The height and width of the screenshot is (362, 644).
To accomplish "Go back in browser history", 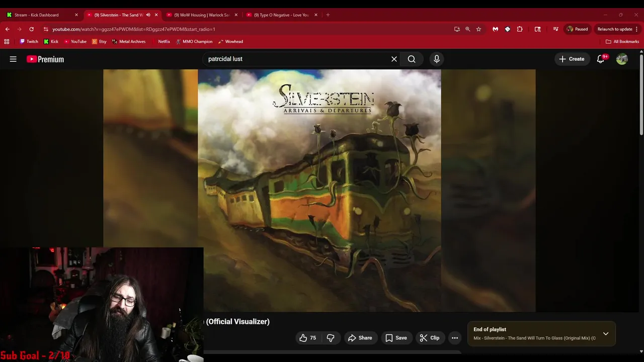I will click(x=7, y=29).
